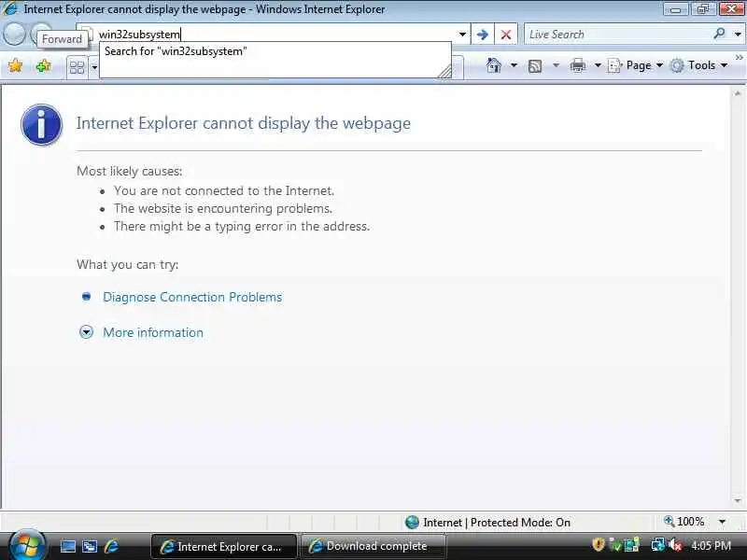This screenshot has width=747, height=560.
Task: Open the Quick Tabs grid icon
Action: pyautogui.click(x=77, y=67)
